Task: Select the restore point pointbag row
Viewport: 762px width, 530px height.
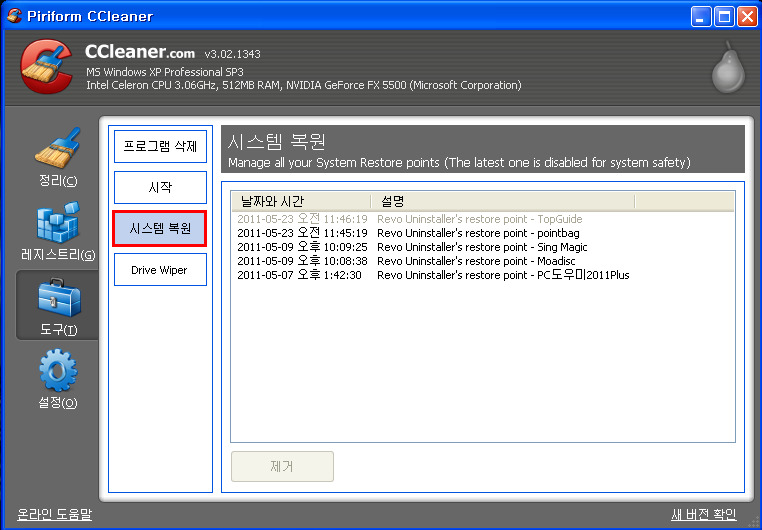Action: pos(483,233)
